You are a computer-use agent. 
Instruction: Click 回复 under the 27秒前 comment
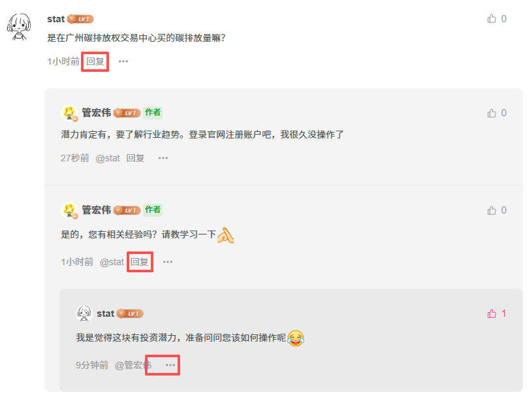click(135, 158)
